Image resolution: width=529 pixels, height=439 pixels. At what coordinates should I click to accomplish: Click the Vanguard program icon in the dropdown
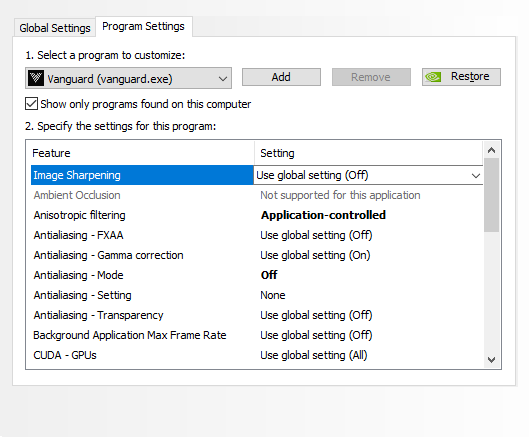click(36, 78)
